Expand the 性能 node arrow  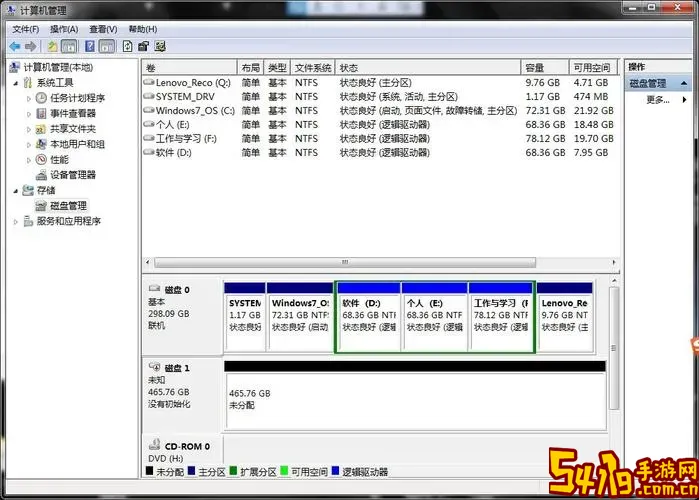(x=29, y=160)
